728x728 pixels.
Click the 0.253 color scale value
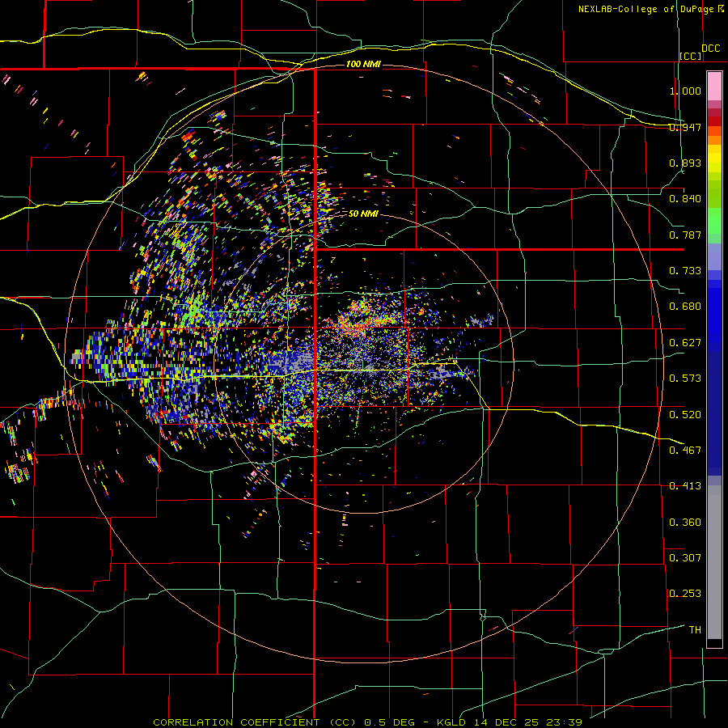pos(685,594)
